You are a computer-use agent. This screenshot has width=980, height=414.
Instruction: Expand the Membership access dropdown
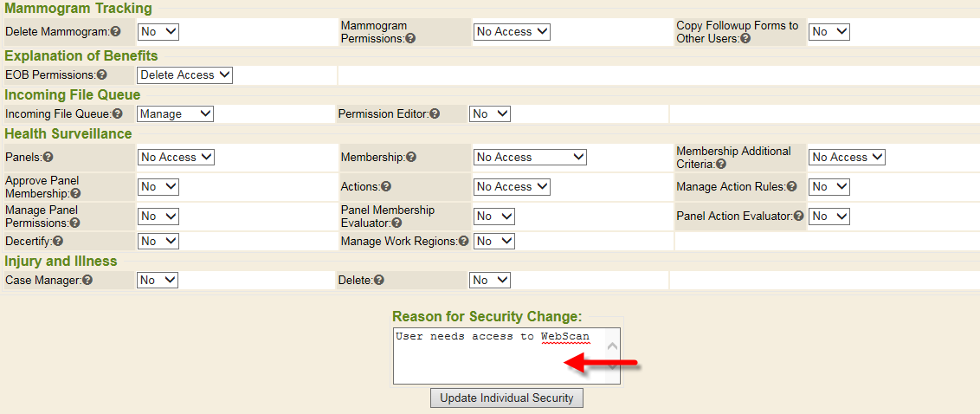coord(530,157)
